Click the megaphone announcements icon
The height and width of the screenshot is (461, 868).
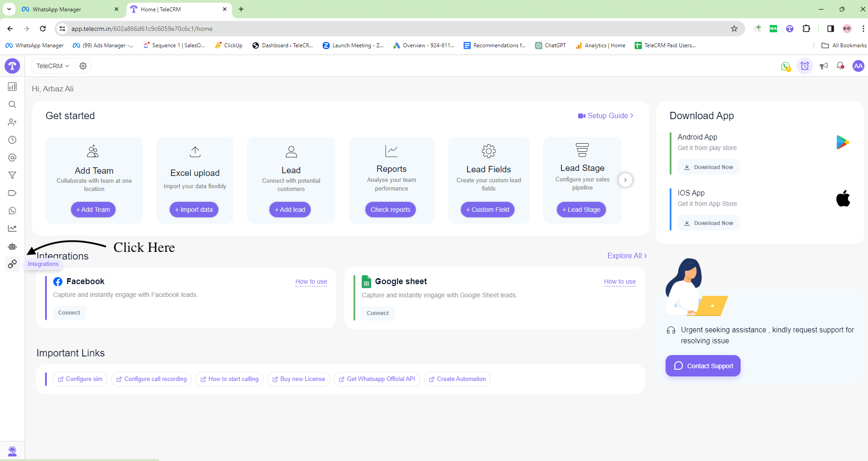[824, 66]
